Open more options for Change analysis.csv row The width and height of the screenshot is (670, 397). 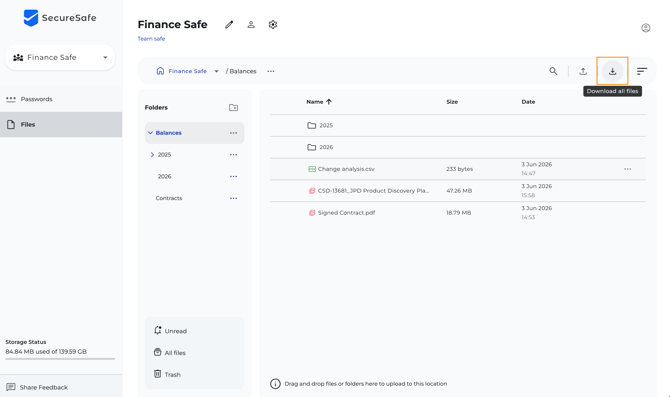[627, 169]
